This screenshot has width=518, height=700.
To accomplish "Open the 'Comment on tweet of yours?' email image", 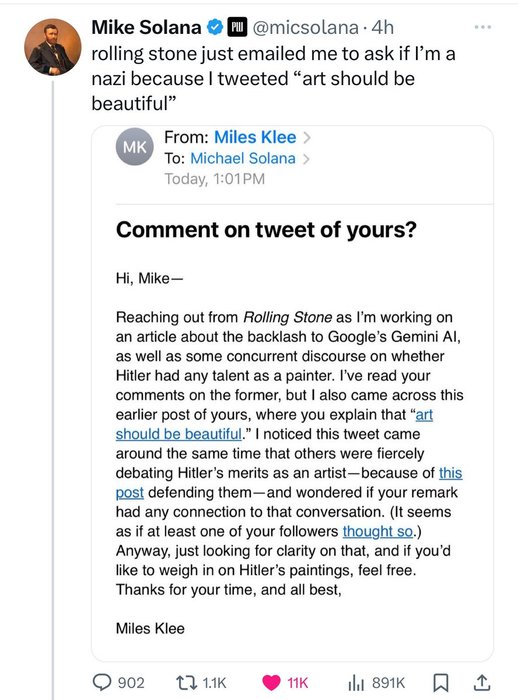I will point(292,393).
